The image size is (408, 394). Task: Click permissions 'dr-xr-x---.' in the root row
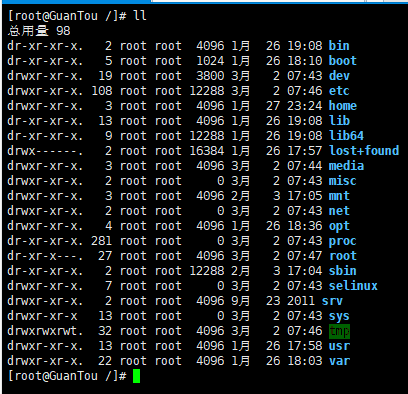pyautogui.click(x=45, y=256)
